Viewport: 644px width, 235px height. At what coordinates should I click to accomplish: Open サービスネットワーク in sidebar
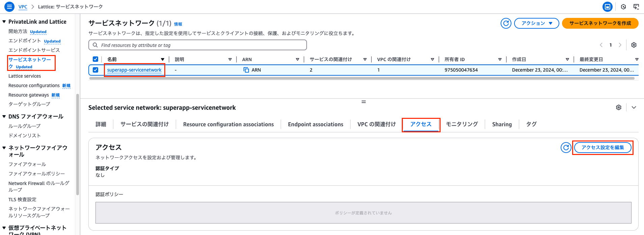click(x=30, y=63)
